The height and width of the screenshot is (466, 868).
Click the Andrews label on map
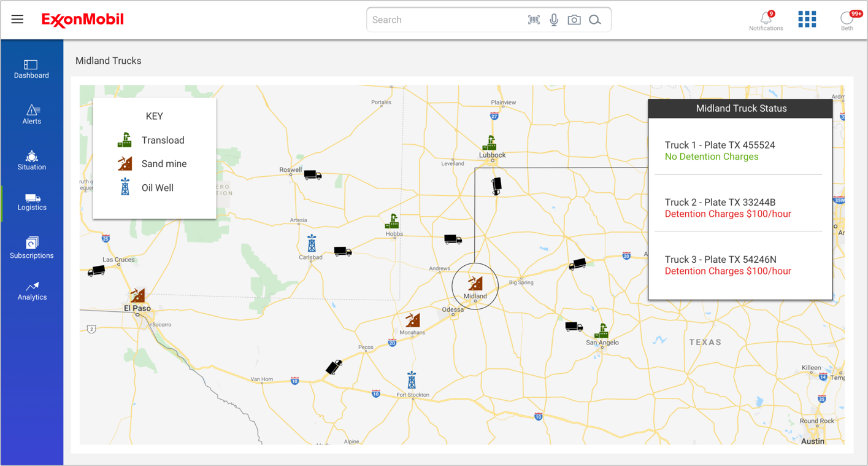click(x=439, y=268)
